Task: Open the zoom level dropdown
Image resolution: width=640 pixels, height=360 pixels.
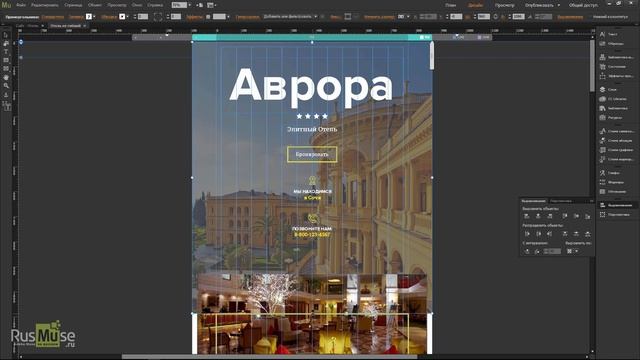Action: [x=189, y=5]
